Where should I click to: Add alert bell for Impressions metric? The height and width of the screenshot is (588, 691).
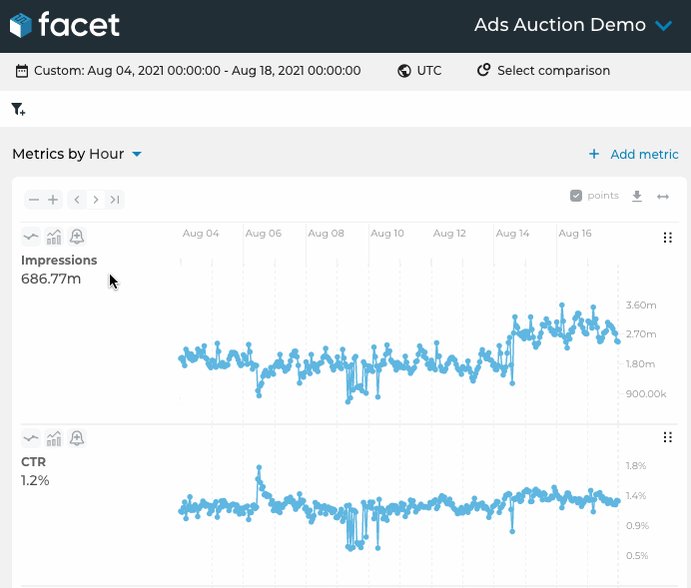[x=77, y=237]
